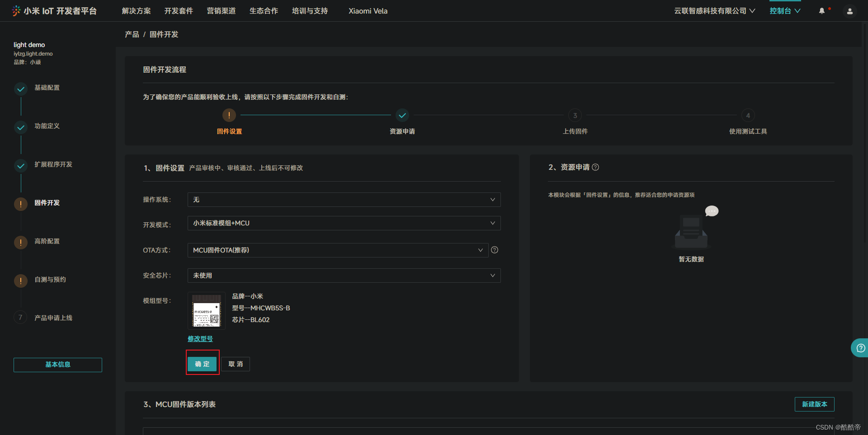Click the 资源申请 check icon in flow
Image resolution: width=868 pixels, height=435 pixels.
coord(402,115)
